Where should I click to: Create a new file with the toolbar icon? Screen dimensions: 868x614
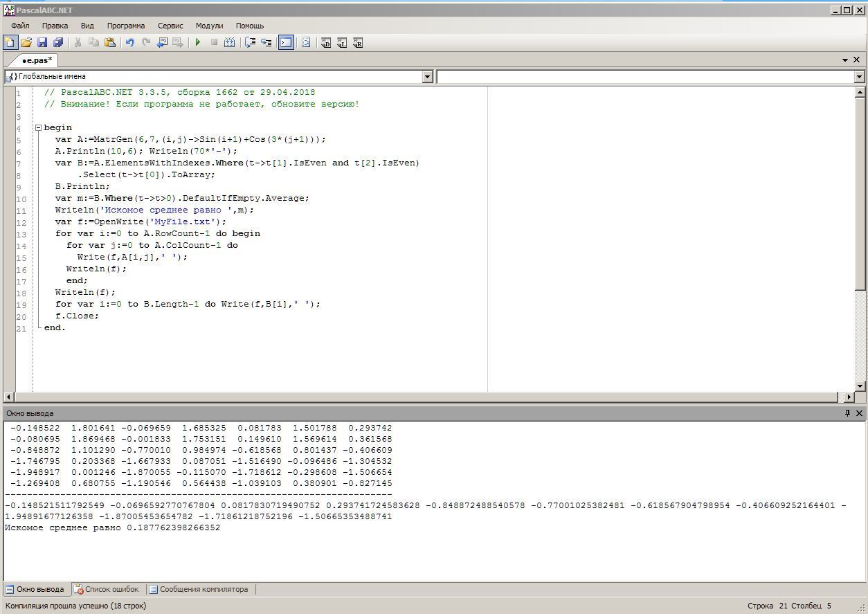[x=10, y=43]
